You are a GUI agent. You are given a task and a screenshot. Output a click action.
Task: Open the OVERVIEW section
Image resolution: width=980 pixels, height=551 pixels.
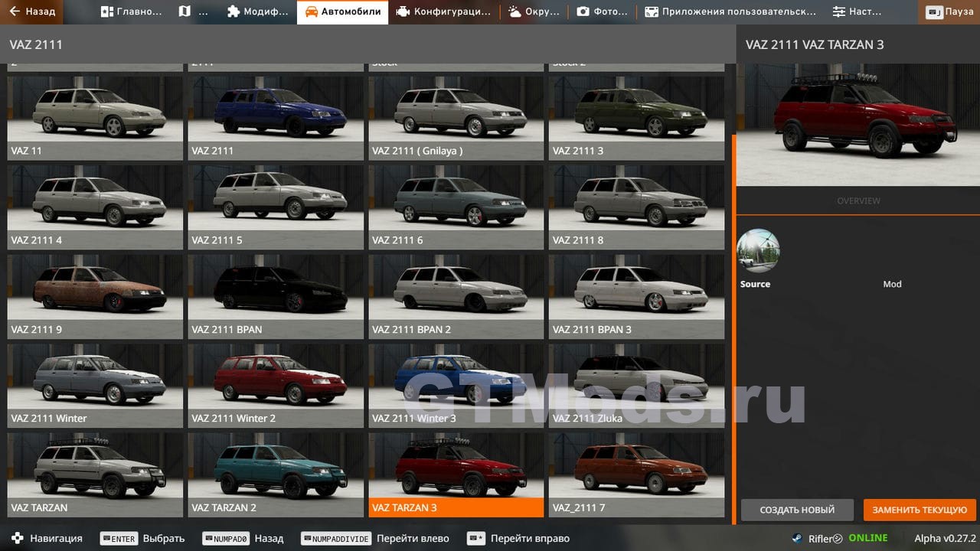[858, 201]
